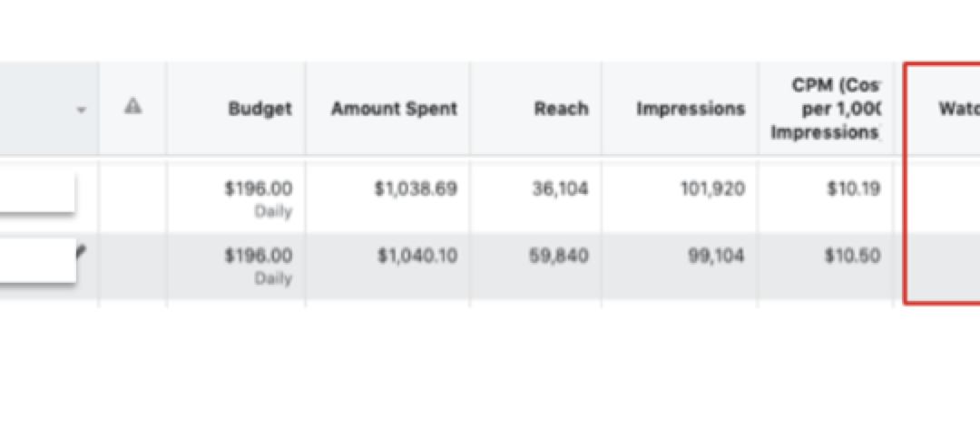Select the CPM cost per 1,000 impressions header
The height and width of the screenshot is (426, 980).
[x=826, y=110]
